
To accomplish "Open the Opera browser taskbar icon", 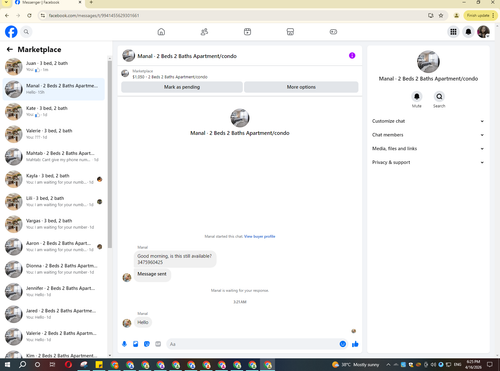I will pos(68,365).
